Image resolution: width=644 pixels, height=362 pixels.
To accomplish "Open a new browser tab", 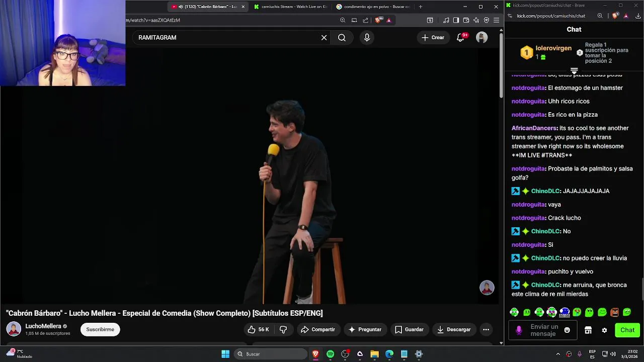I will click(x=421, y=7).
